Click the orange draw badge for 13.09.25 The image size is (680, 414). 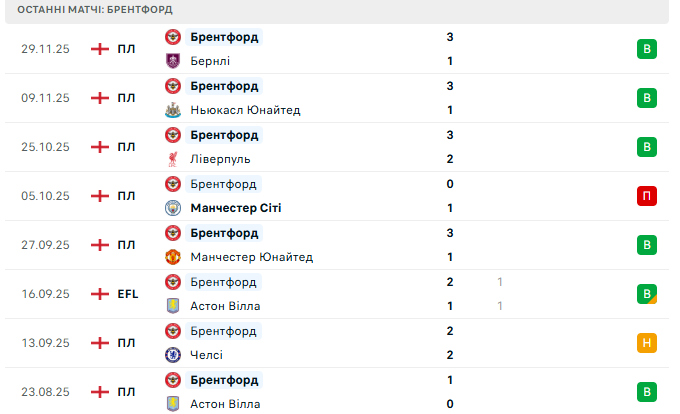tap(646, 343)
